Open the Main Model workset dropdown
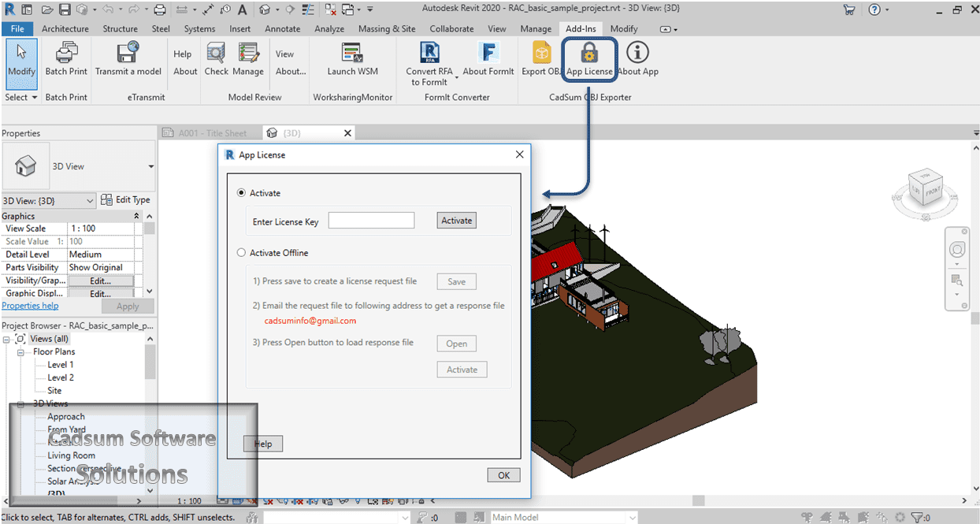The width and height of the screenshot is (980, 524). click(x=630, y=517)
